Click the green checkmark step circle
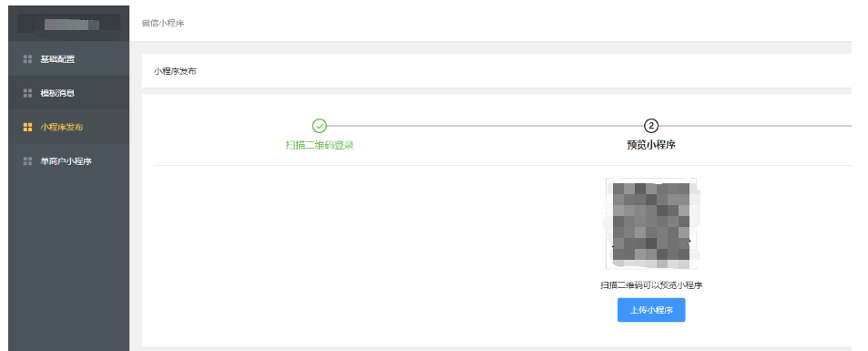 (x=320, y=126)
